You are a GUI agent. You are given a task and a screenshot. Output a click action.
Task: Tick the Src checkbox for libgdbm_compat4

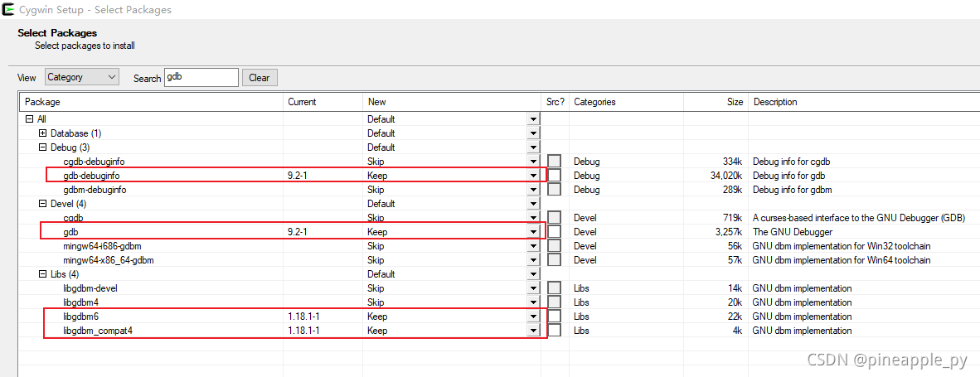[x=555, y=331]
